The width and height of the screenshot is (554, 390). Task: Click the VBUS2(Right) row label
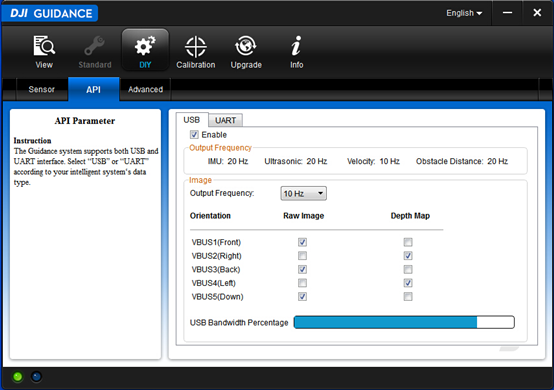(217, 256)
